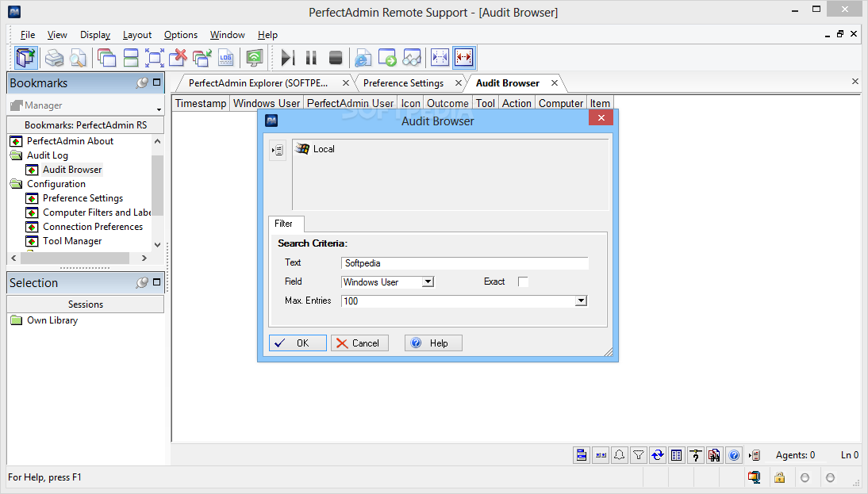Click the blue help circle in bottom bar
Image resolution: width=868 pixels, height=494 pixels.
(733, 455)
